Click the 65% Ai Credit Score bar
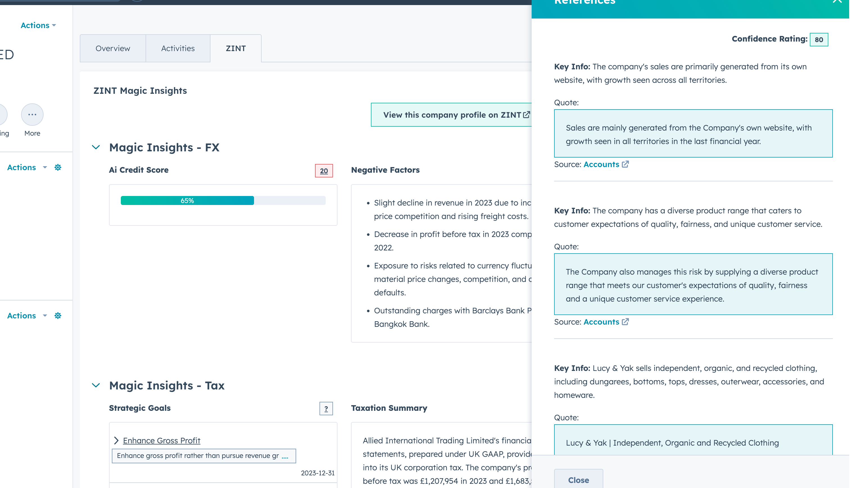The height and width of the screenshot is (488, 868). [187, 201]
